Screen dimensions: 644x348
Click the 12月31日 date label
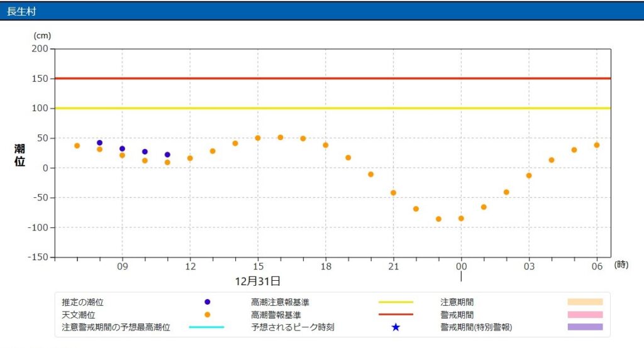tap(257, 281)
